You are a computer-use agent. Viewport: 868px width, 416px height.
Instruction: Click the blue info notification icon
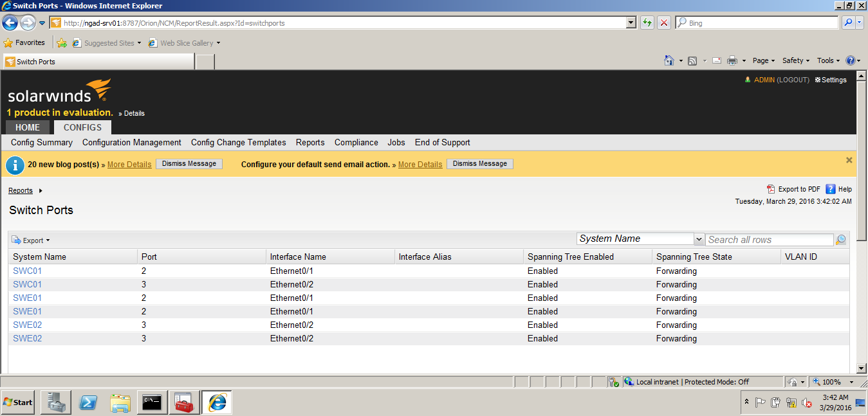15,165
